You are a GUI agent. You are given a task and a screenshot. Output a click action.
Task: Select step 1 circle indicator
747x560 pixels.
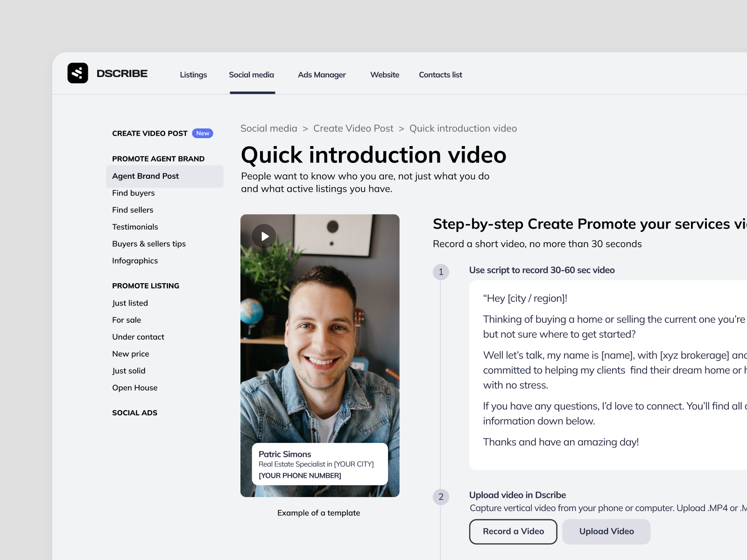[x=441, y=272]
